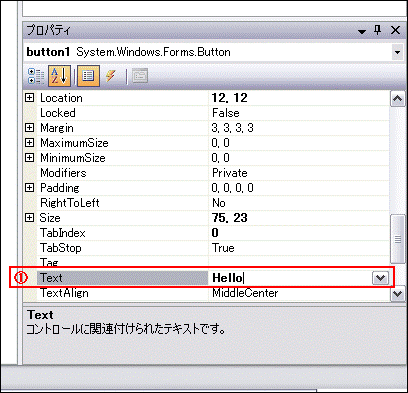Screen dimensions: 408x393
Task: Click the TextAlign value MiddleCenter
Action: coord(245,293)
